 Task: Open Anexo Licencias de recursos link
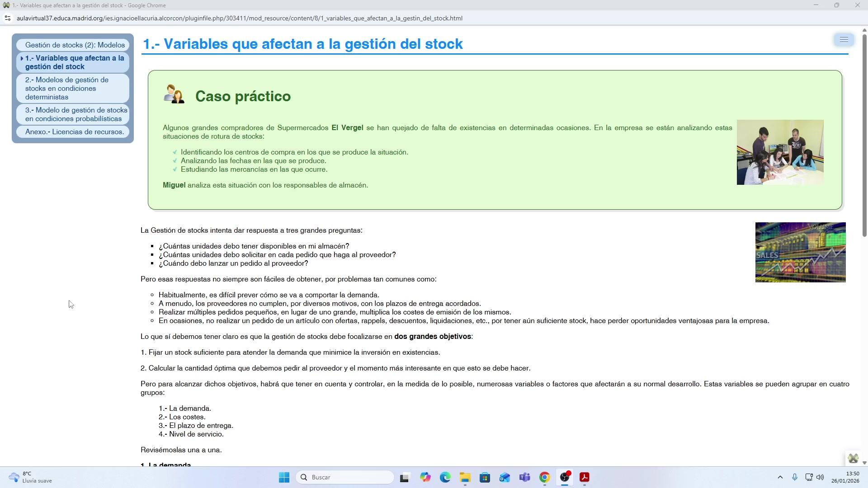pyautogui.click(x=74, y=131)
